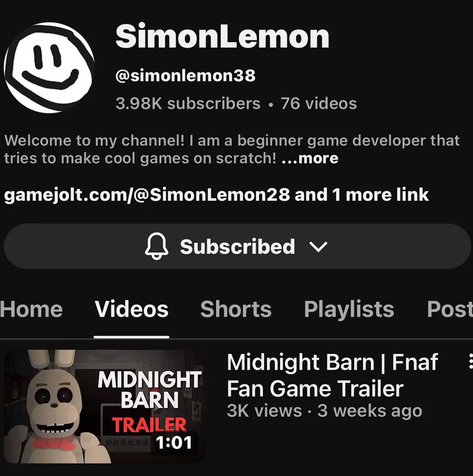The height and width of the screenshot is (476, 473).
Task: Tap the Subscribed button
Action: 237,246
